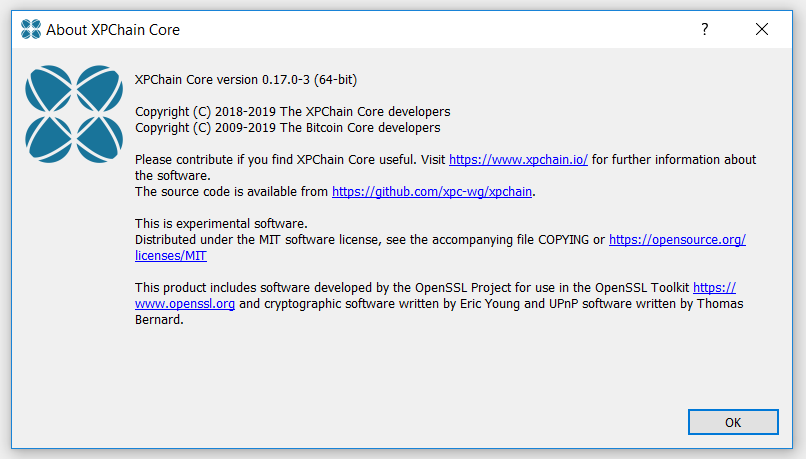Click the question mark help button

(705, 29)
